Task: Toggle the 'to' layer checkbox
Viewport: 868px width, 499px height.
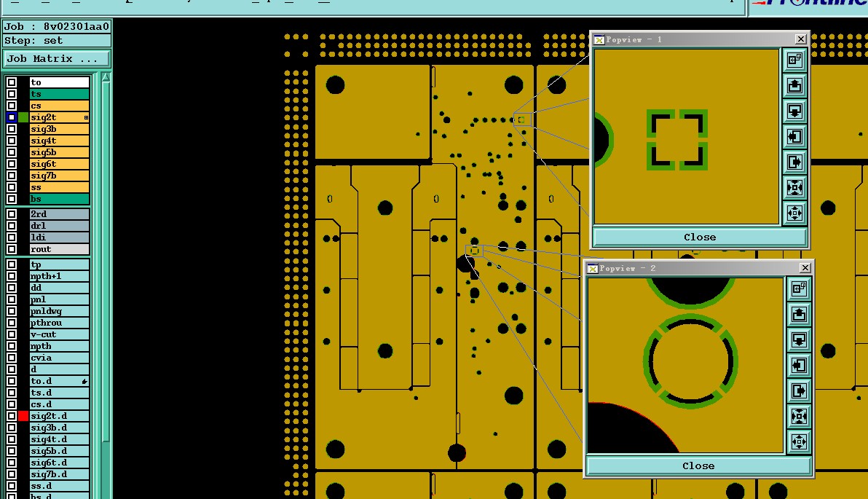Action: tap(12, 82)
